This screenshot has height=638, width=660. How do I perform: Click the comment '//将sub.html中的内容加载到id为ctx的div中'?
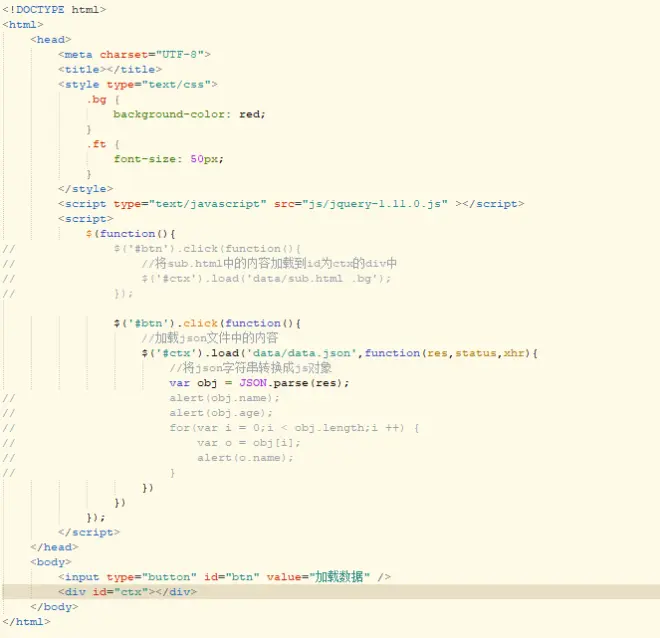269,264
